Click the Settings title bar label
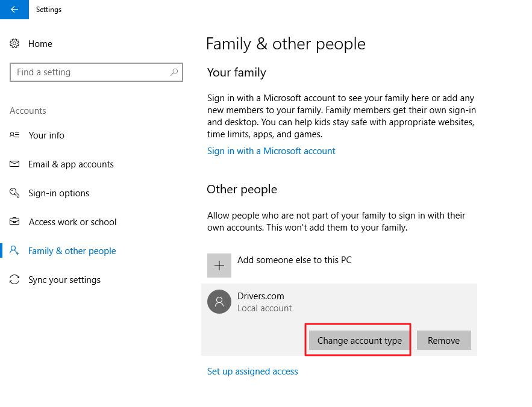 pos(48,10)
